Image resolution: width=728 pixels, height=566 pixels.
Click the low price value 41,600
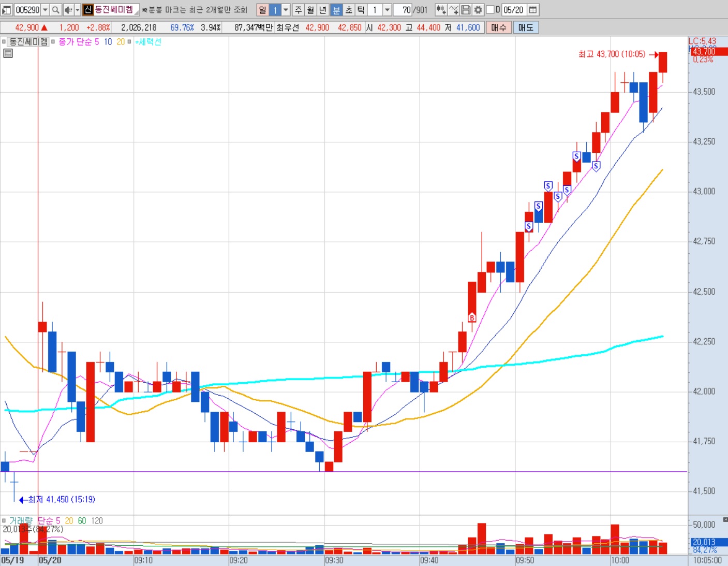point(468,27)
